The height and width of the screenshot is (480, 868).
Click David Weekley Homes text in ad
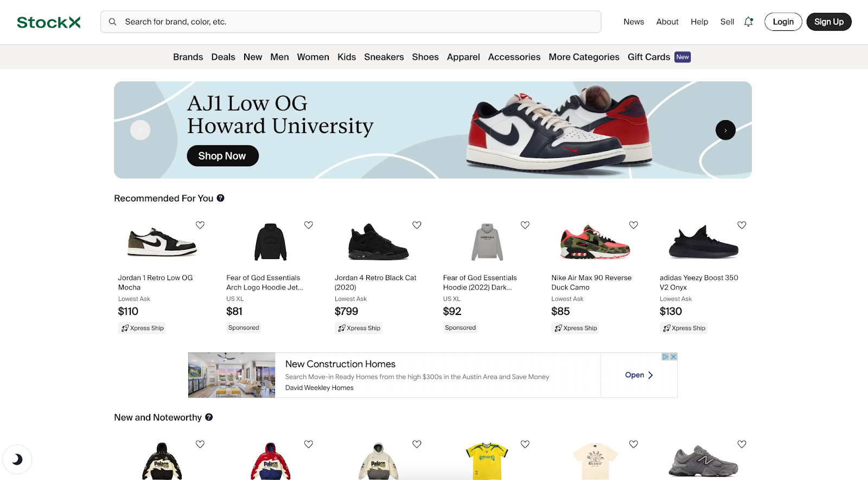click(x=320, y=388)
